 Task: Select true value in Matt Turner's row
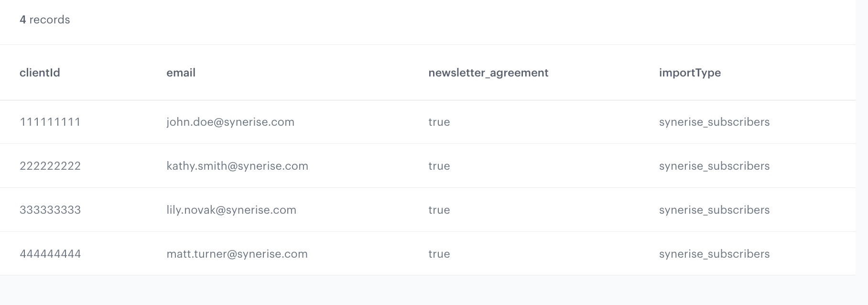point(439,254)
